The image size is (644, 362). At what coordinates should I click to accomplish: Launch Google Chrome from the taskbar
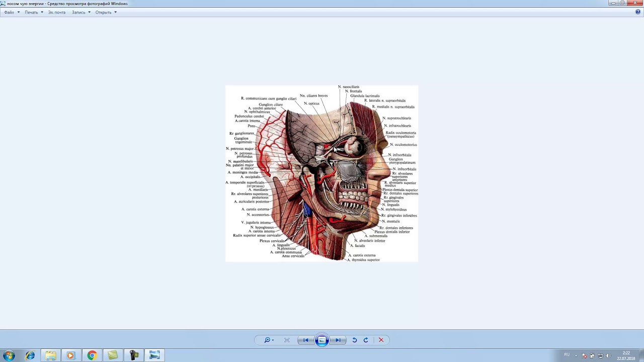click(x=92, y=355)
